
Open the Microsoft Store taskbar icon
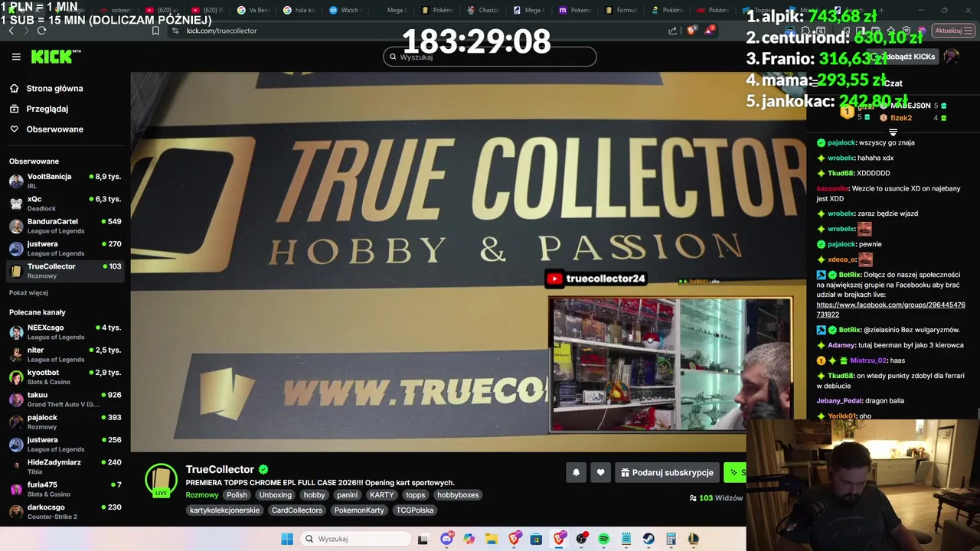(x=536, y=539)
